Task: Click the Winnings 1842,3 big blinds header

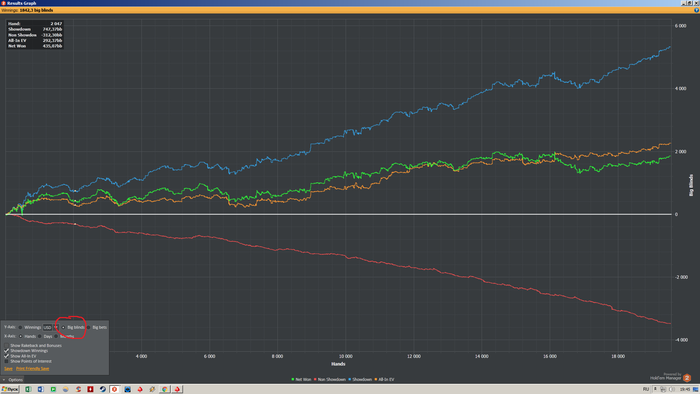Action: click(27, 10)
